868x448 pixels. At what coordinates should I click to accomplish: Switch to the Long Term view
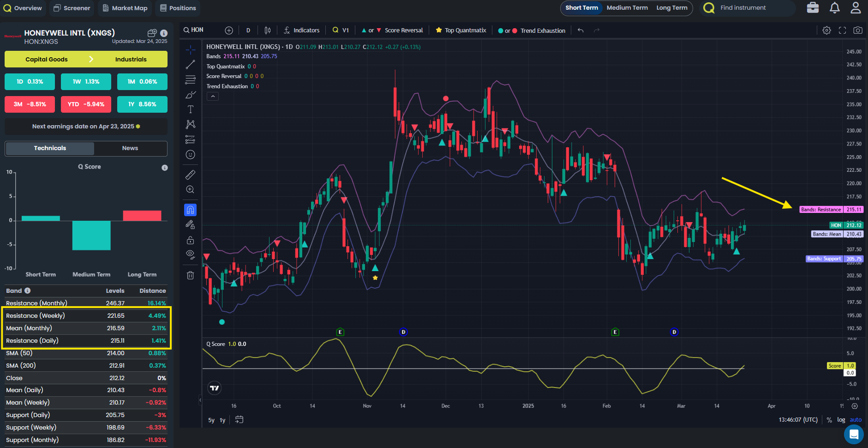672,8
